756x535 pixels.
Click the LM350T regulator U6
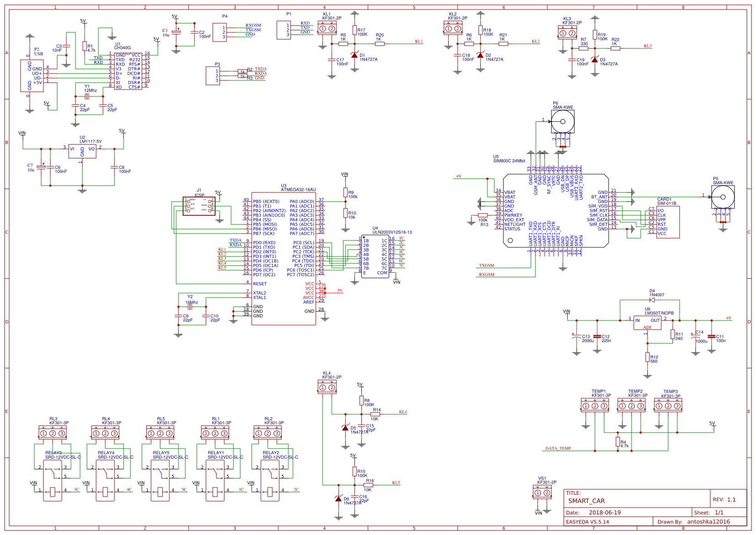pyautogui.click(x=648, y=322)
